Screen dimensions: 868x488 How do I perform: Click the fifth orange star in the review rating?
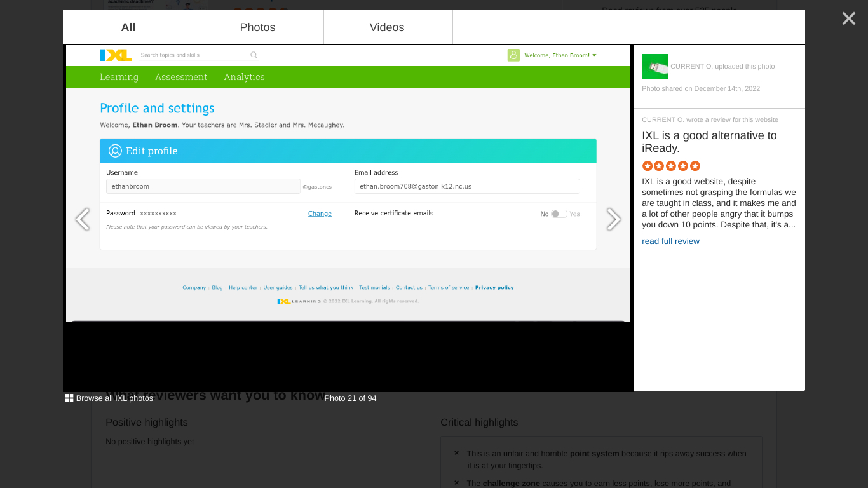(695, 166)
